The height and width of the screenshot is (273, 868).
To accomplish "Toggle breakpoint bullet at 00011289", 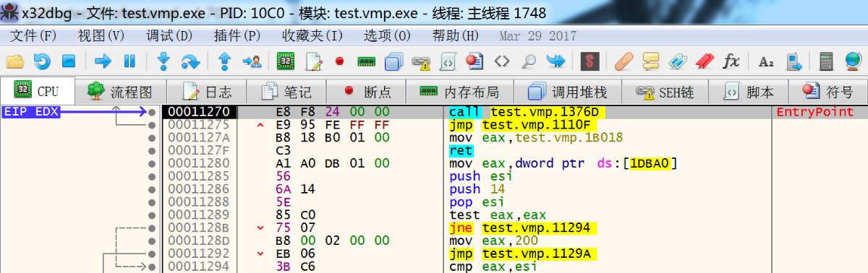I will click(x=151, y=215).
